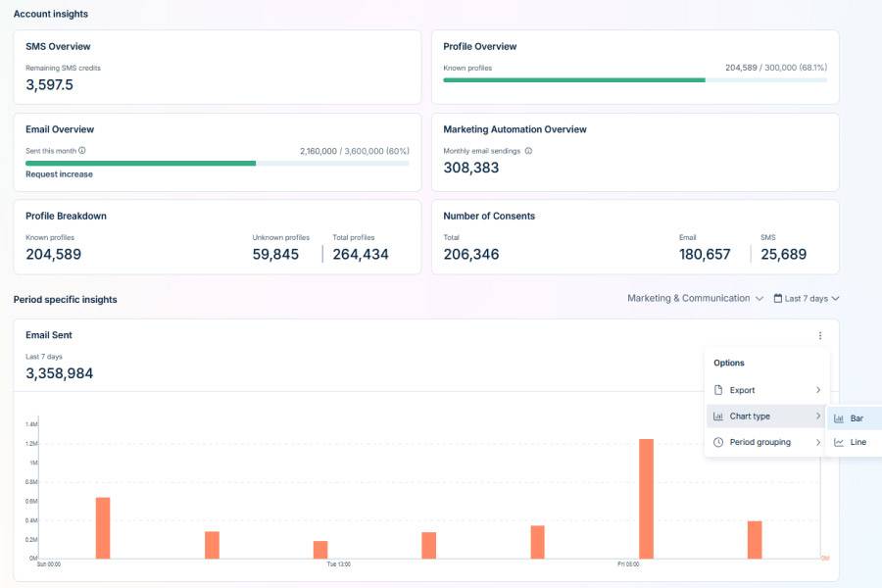Open the three-dot options on Email Sent card

tap(819, 335)
